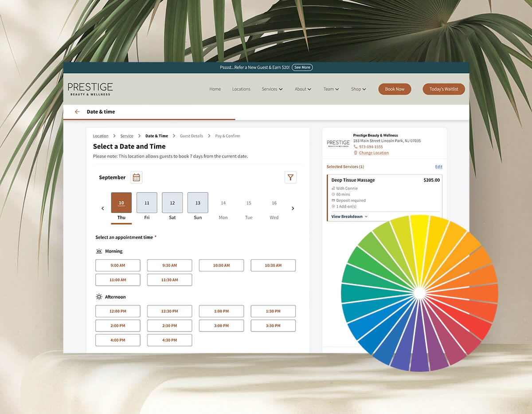The width and height of the screenshot is (532, 414).
Task: Click the Location breadcrumb step
Action: 101,136
